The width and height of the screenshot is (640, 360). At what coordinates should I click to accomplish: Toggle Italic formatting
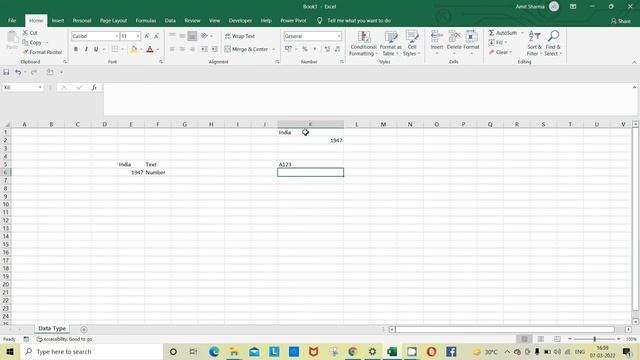(86, 49)
